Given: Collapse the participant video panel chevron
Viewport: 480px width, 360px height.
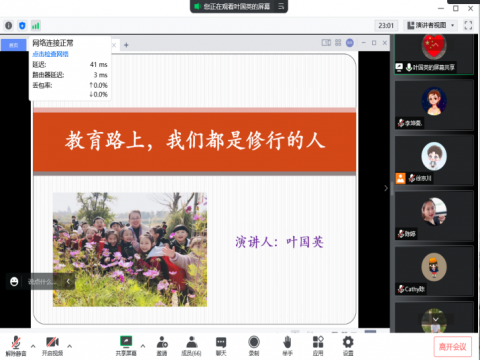Looking at the screenshot, I should [x=386, y=188].
